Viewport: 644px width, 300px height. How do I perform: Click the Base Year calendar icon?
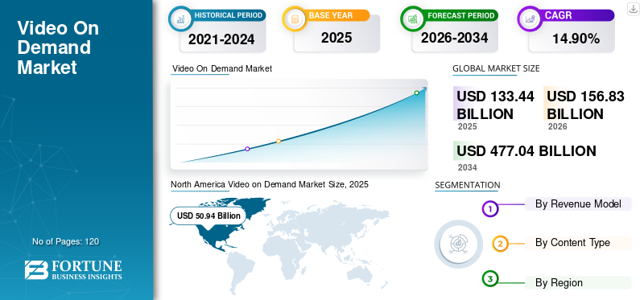tap(295, 18)
